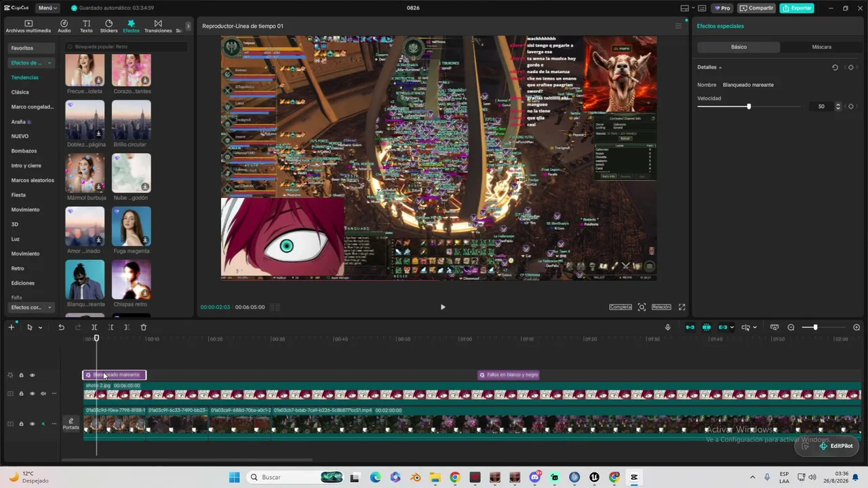Choose the Clásica effects category
Image resolution: width=868 pixels, height=488 pixels.
click(x=20, y=92)
